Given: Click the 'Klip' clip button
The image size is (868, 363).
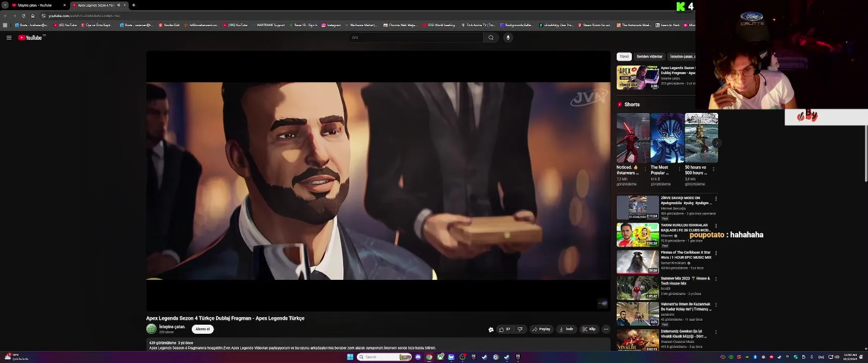Looking at the screenshot, I should [588, 329].
